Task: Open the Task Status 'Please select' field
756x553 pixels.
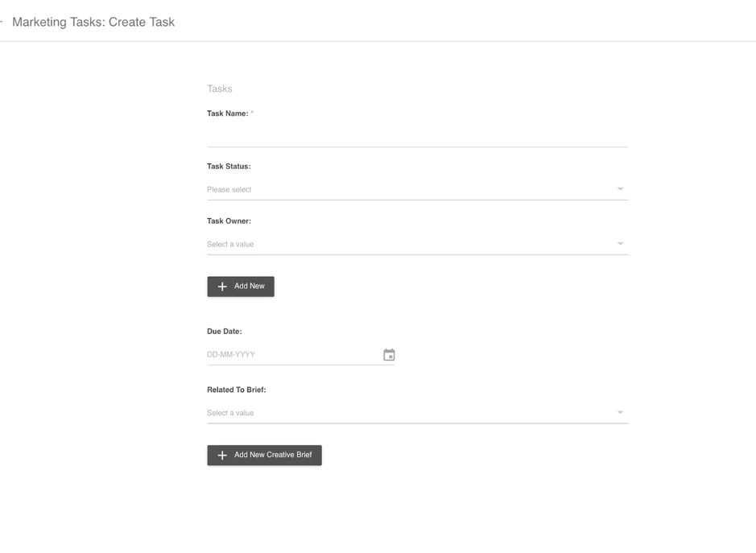Action: coord(418,189)
